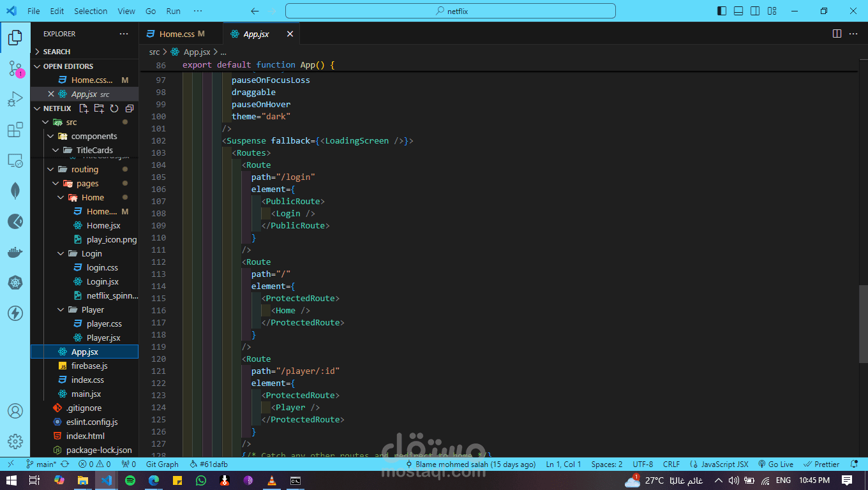The image size is (868, 490).
Task: Click Synchronize Changes icon in status bar
Action: (x=64, y=464)
